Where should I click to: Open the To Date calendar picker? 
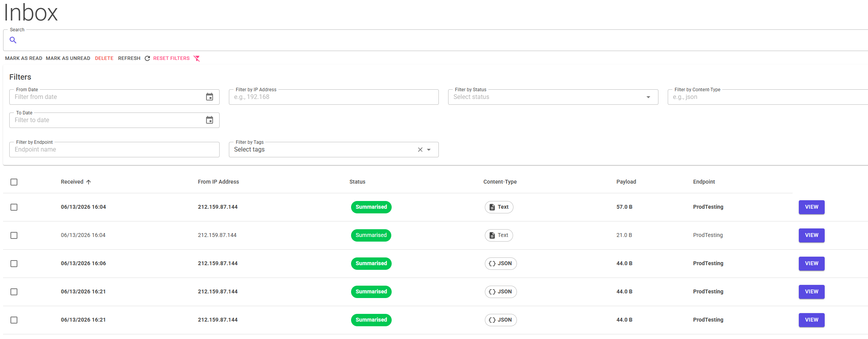point(210,120)
